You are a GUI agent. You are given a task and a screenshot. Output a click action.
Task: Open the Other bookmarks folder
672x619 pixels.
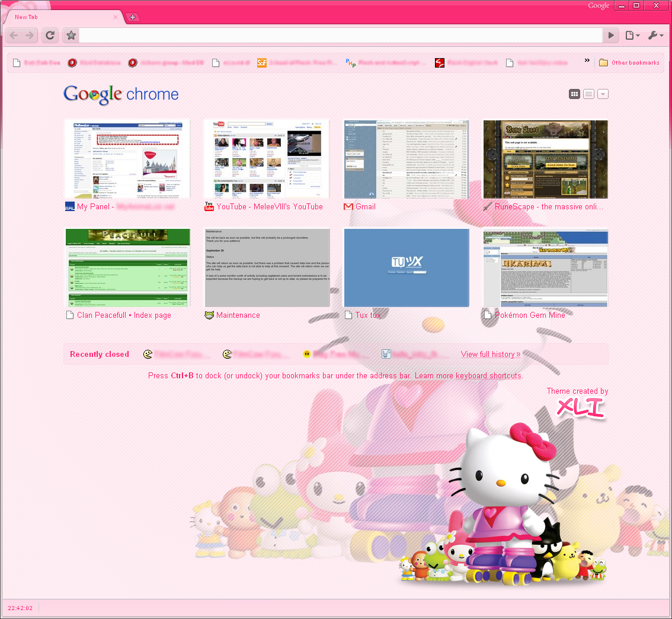tap(630, 62)
